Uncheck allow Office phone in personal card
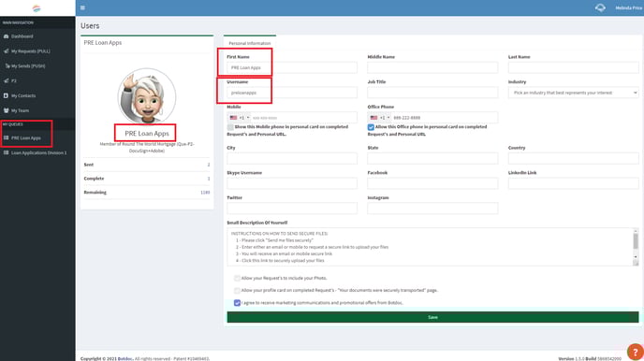This screenshot has width=644, height=361. 371,127
